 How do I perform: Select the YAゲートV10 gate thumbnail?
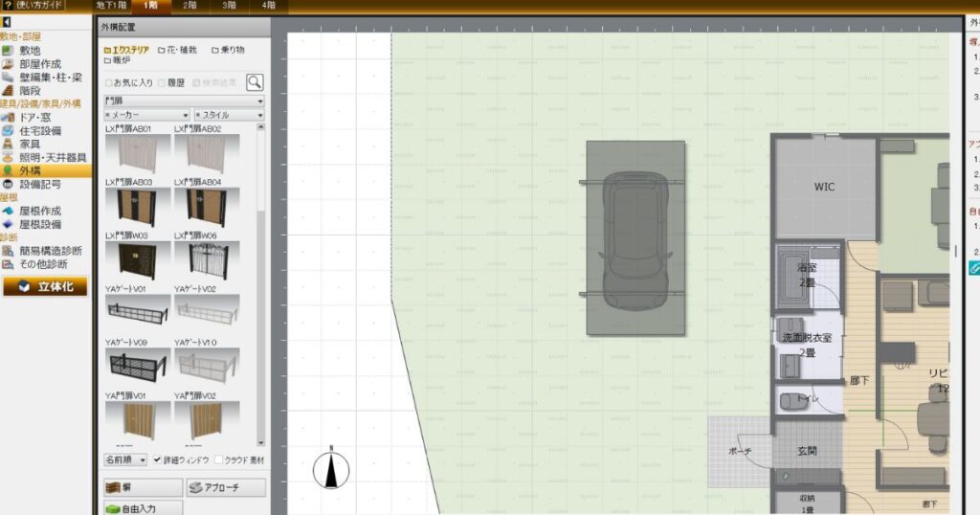point(207,368)
